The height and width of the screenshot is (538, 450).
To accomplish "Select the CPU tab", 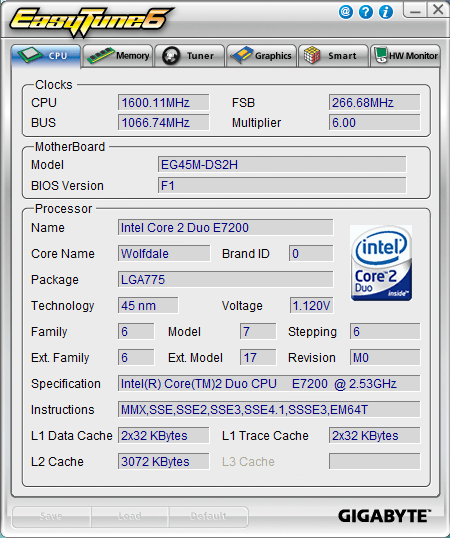I will pos(46,56).
